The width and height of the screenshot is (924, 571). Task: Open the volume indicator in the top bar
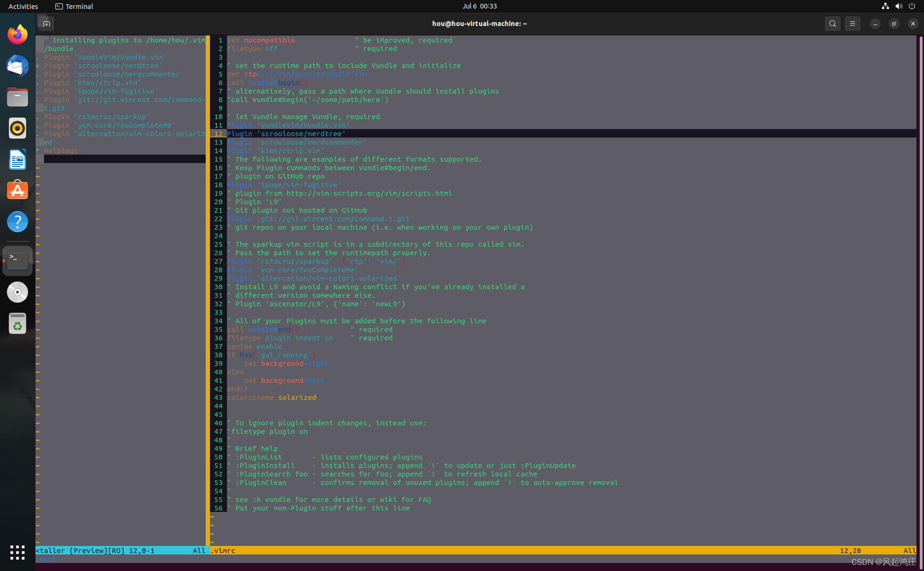click(898, 6)
